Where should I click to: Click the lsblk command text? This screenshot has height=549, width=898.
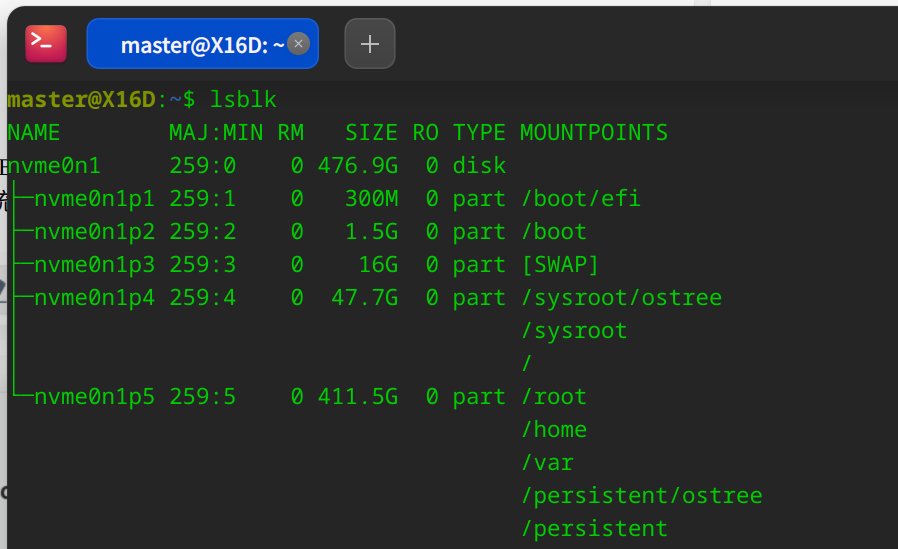coord(243,100)
